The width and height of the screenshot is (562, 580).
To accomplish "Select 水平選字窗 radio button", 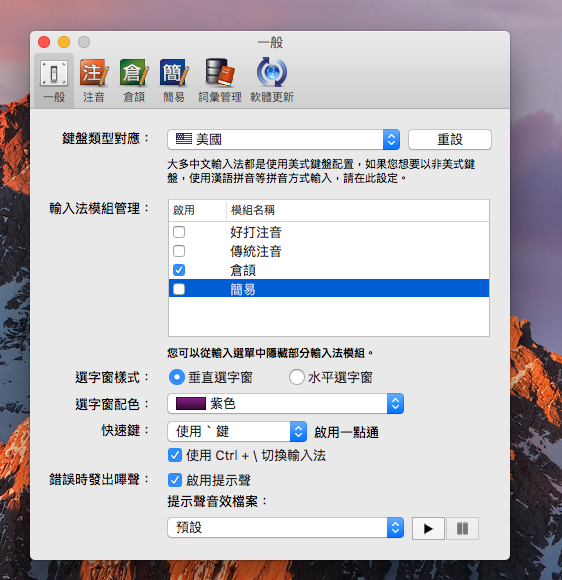I will point(297,377).
